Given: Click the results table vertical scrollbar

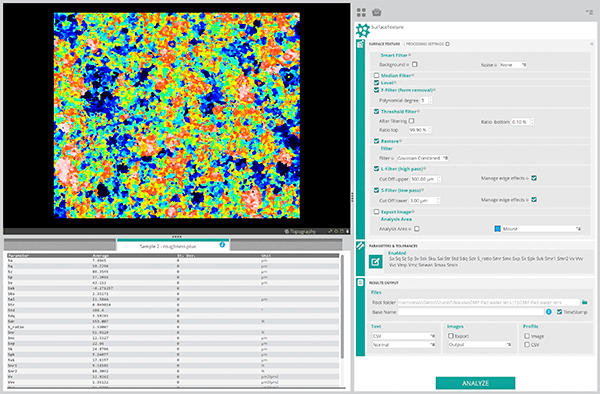Looking at the screenshot, I should [342, 306].
